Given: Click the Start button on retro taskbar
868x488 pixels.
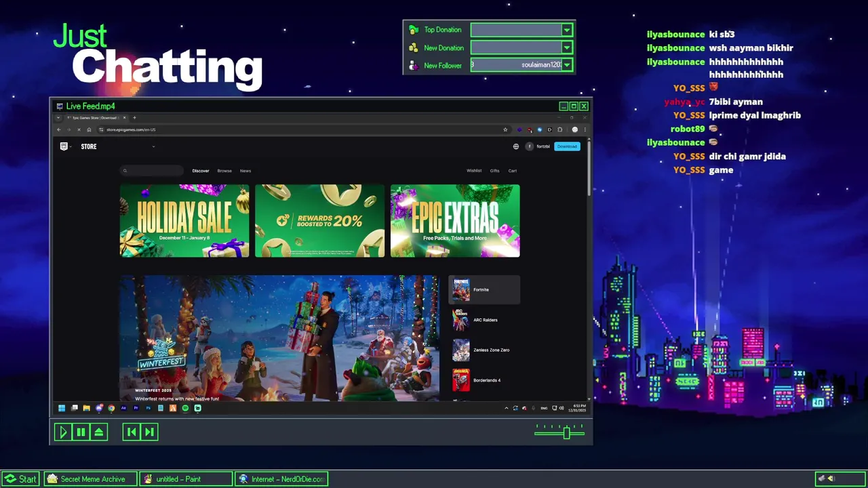Looking at the screenshot, I should click(20, 479).
